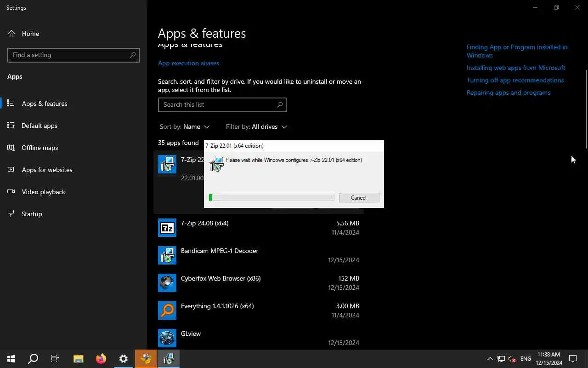The image size is (588, 368).
Task: Select the 7-Zip 24.08 (x64) icon
Action: tap(167, 228)
